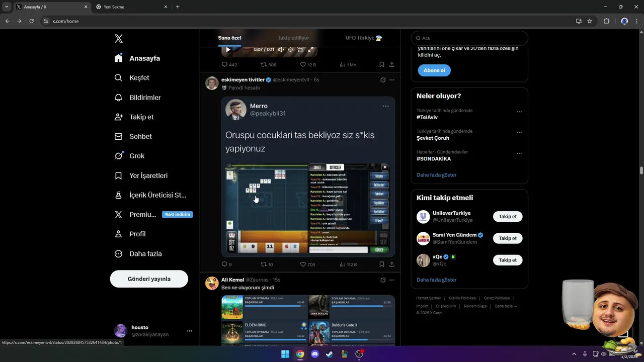View stats icon showing 112 B
Image resolution: width=644 pixels, height=362 pixels.
coord(342,264)
